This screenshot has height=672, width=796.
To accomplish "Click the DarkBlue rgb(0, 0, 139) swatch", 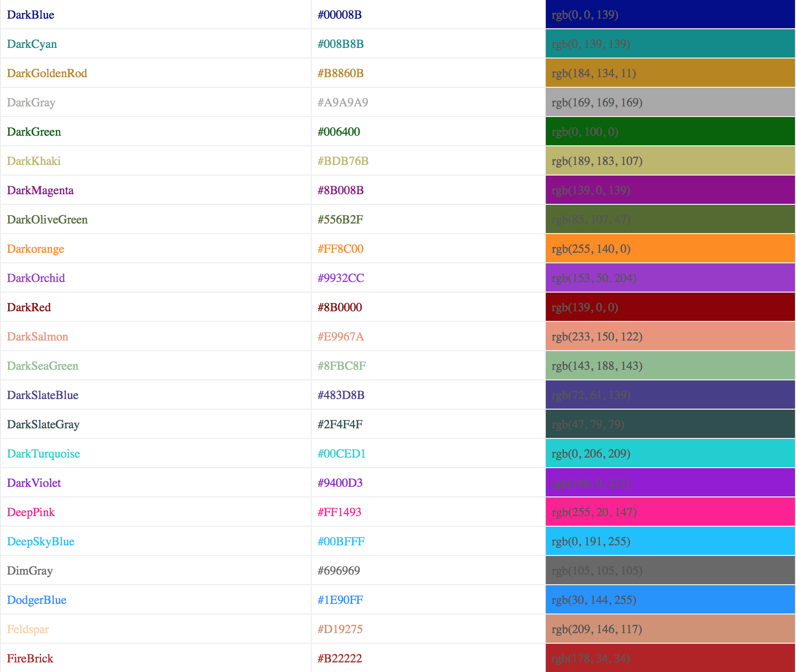I will 670,14.
